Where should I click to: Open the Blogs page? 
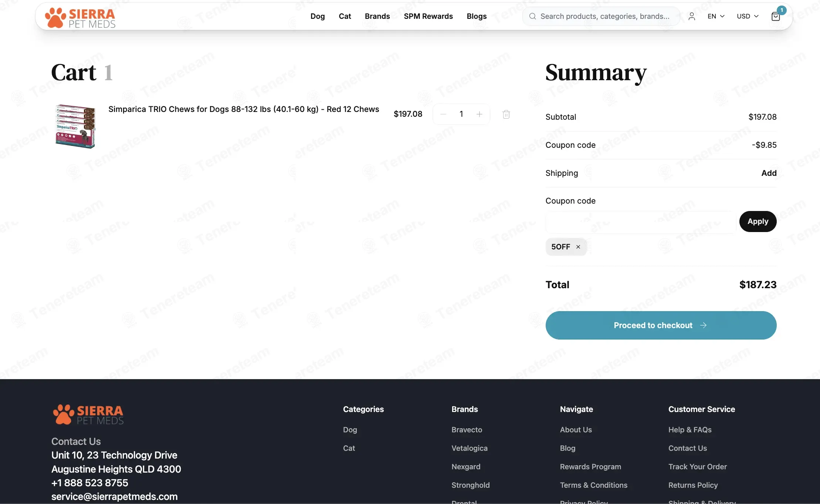coord(477,16)
